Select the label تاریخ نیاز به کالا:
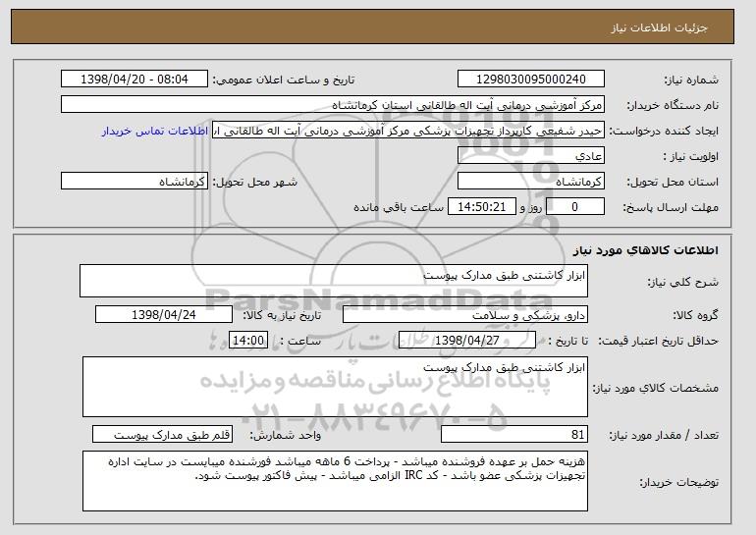 tap(282, 316)
